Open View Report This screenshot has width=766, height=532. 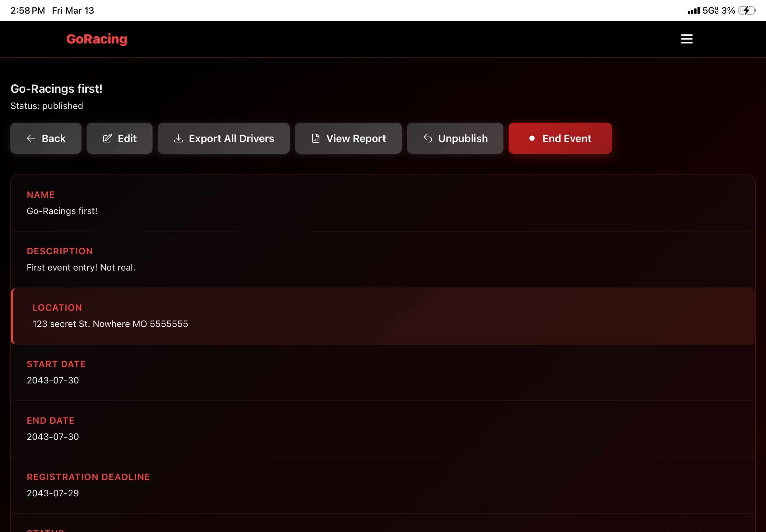click(348, 138)
